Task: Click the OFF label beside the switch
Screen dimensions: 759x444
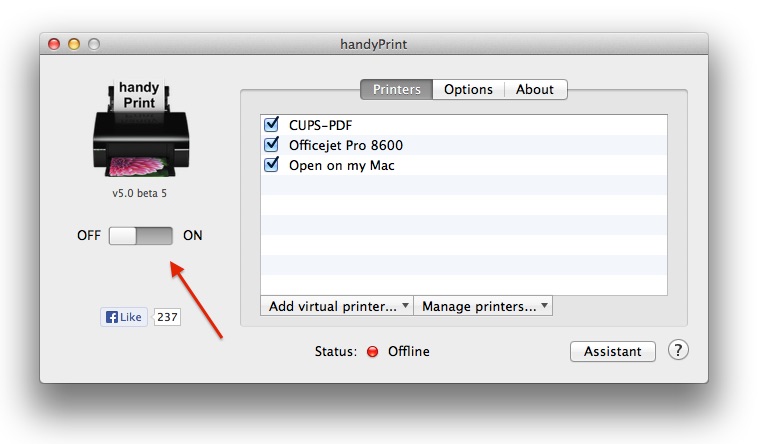Action: pos(89,236)
